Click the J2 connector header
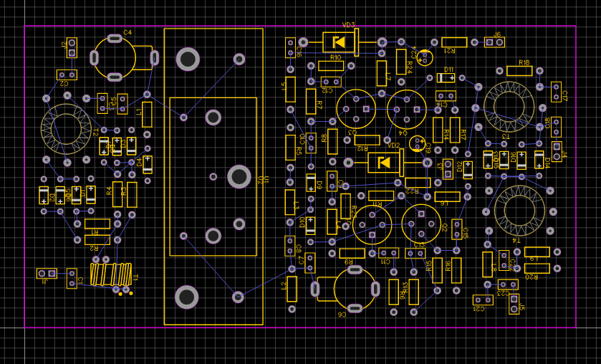The image size is (601, 364). click(72, 48)
